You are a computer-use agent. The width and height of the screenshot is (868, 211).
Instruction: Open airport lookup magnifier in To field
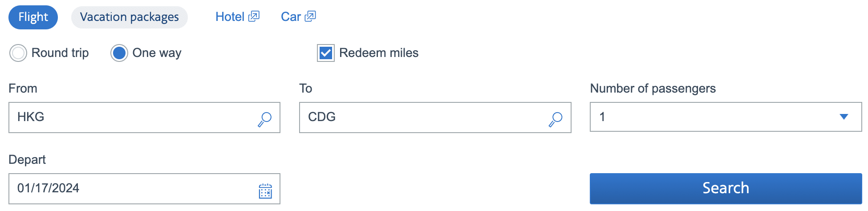click(556, 119)
